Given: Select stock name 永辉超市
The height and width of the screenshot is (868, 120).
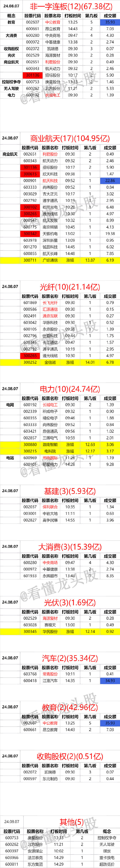Looking at the screenshot, I should click(50, 576).
